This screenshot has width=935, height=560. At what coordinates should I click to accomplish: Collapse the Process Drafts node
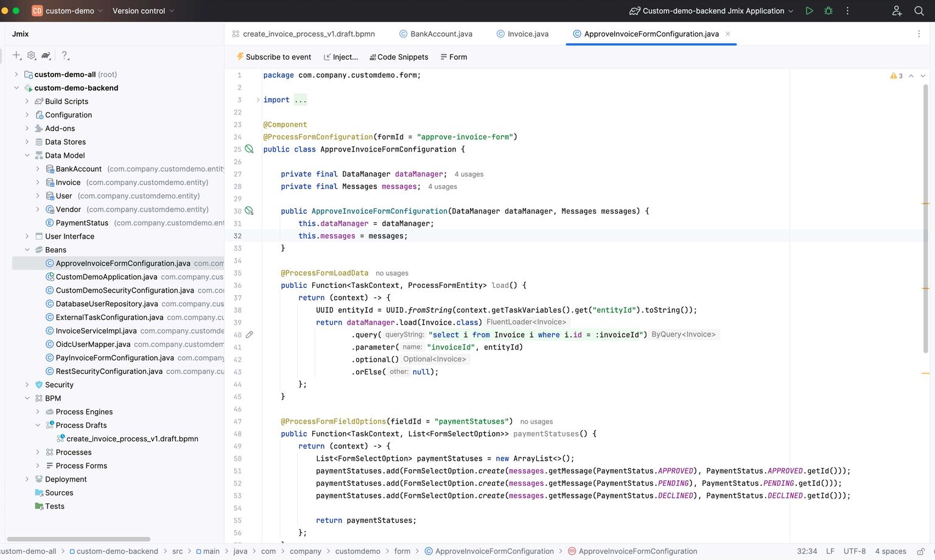[x=38, y=425]
